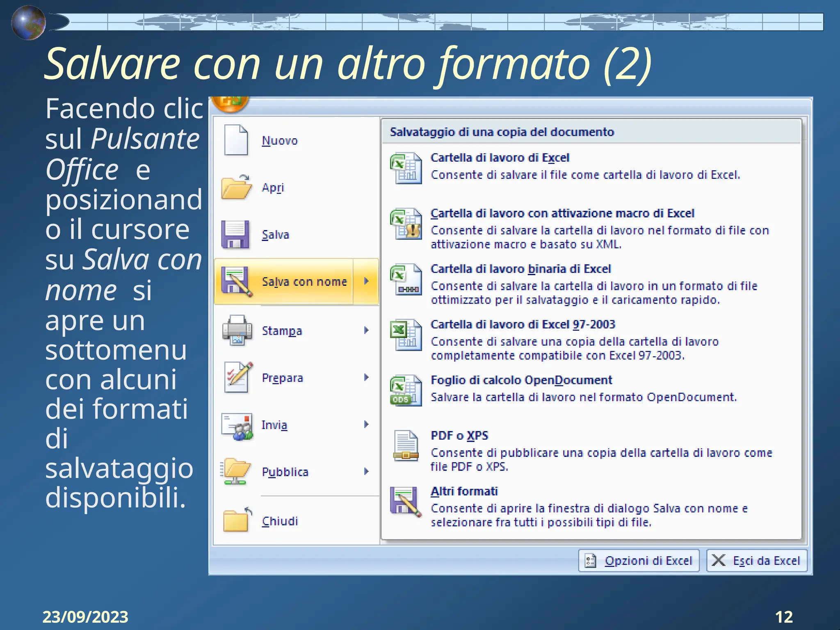Viewport: 840px width, 630px height.
Task: Open the Stampa menu entry
Action: pyautogui.click(x=296, y=331)
